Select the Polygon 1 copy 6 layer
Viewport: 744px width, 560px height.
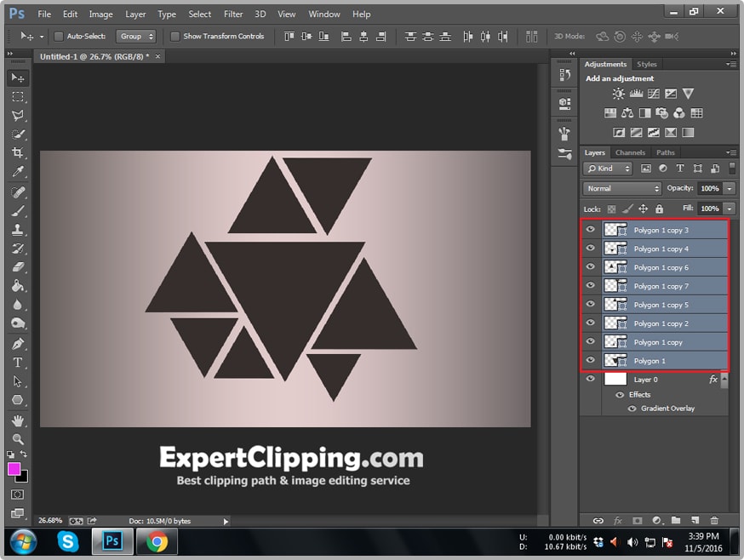click(661, 267)
